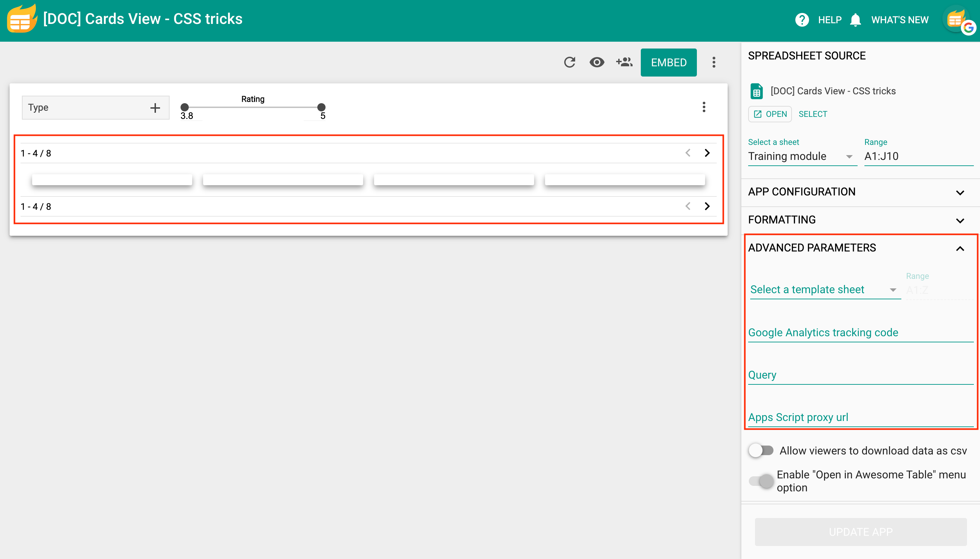Viewport: 980px width, 559px height.
Task: Refresh the app preview
Action: pos(569,62)
